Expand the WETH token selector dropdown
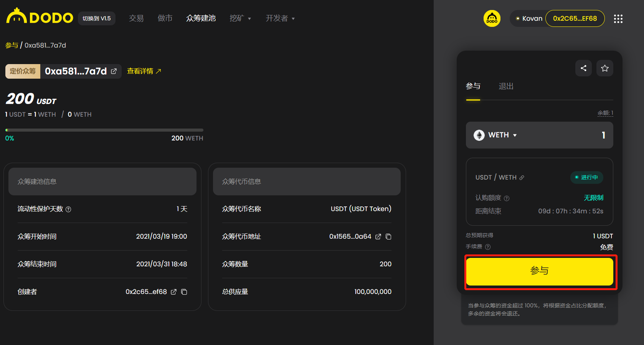 515,135
